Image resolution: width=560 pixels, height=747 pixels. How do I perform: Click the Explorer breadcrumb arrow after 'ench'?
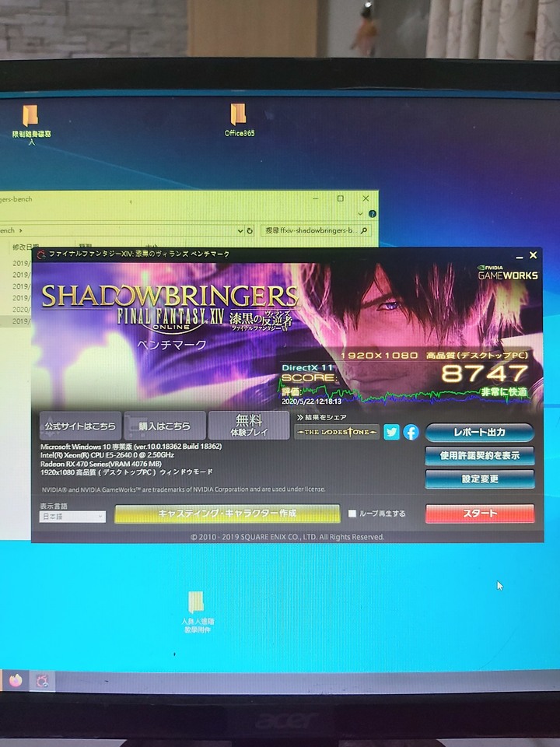20,230
